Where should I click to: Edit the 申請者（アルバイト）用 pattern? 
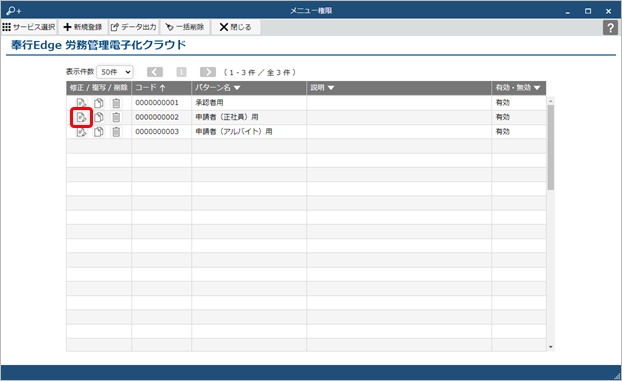81,132
